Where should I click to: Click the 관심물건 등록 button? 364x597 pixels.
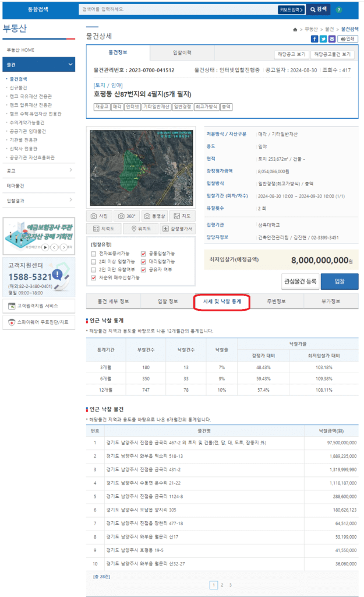coord(300,282)
